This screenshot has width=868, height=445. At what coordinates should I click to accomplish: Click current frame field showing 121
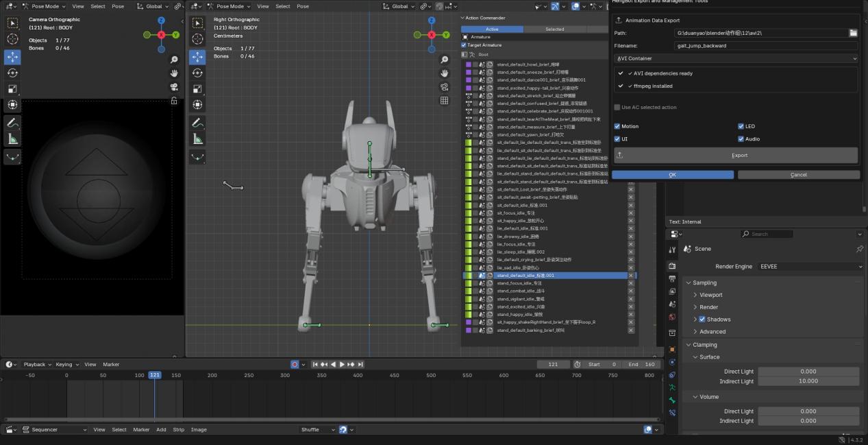coord(554,364)
